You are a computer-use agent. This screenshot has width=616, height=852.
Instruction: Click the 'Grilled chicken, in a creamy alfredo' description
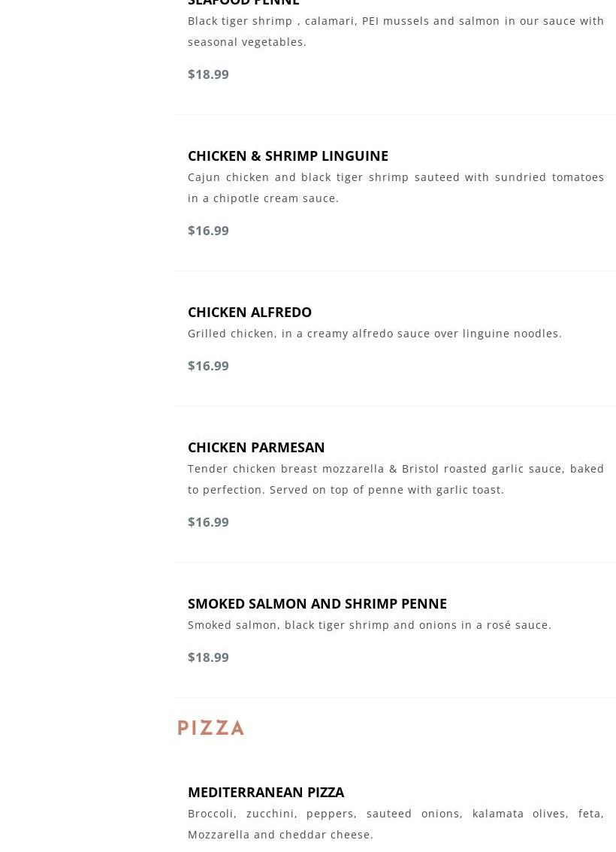[374, 334]
